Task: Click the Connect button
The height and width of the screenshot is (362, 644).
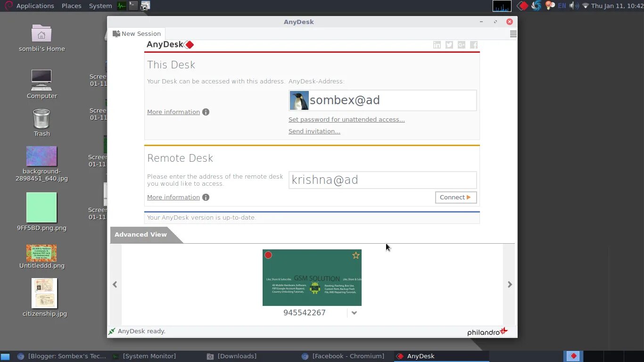Action: [456, 197]
